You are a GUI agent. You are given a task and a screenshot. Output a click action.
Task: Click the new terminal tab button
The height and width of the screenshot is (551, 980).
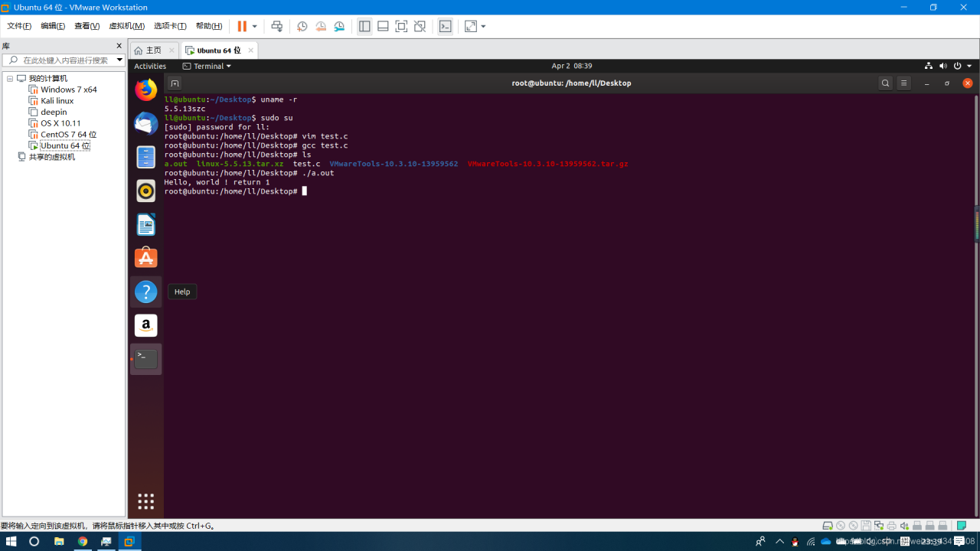click(x=175, y=83)
